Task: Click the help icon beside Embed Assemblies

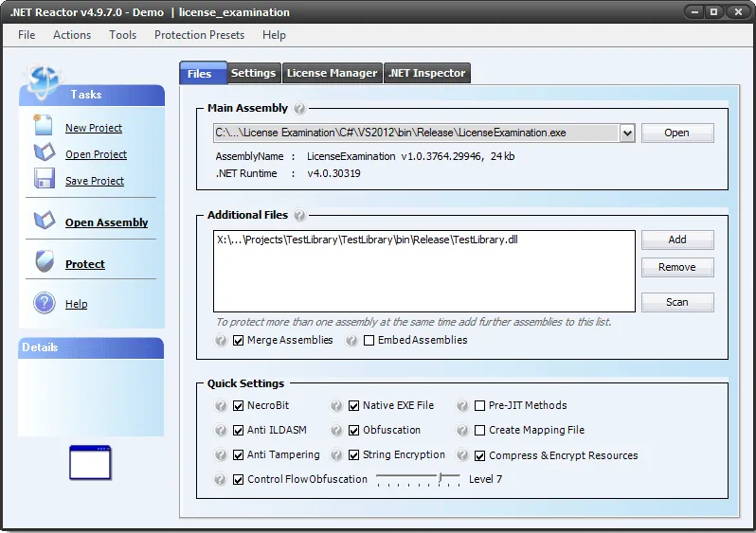Action: point(351,340)
